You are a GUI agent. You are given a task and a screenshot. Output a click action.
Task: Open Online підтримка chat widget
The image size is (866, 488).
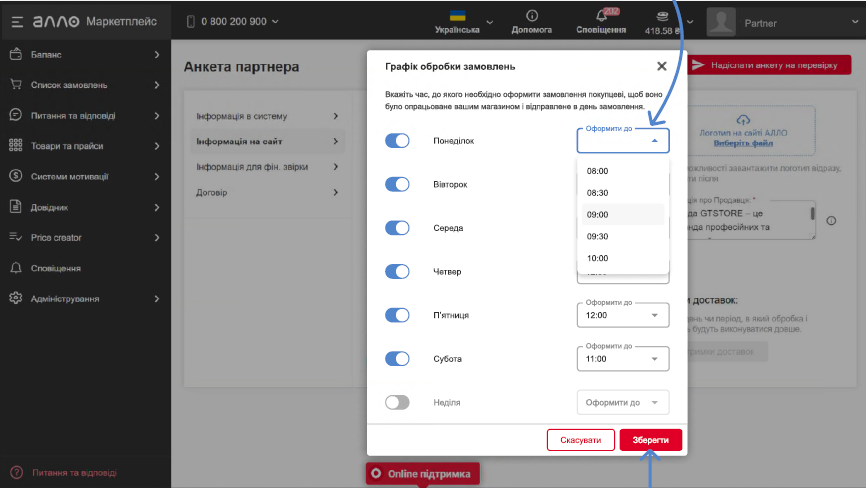[423, 473]
